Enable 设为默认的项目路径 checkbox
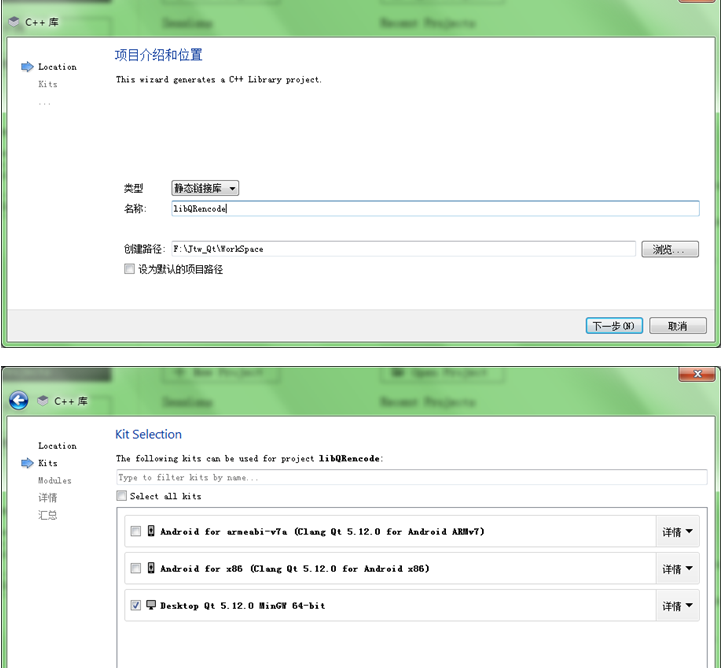The image size is (721, 668). pyautogui.click(x=129, y=269)
